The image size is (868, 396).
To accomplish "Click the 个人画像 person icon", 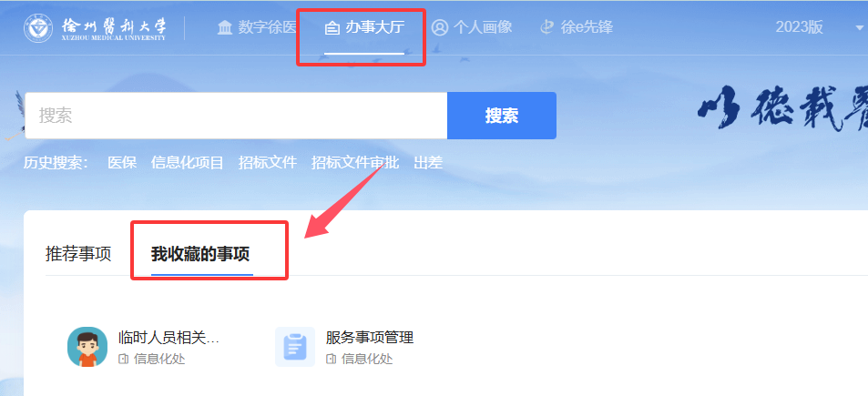I will (x=440, y=27).
